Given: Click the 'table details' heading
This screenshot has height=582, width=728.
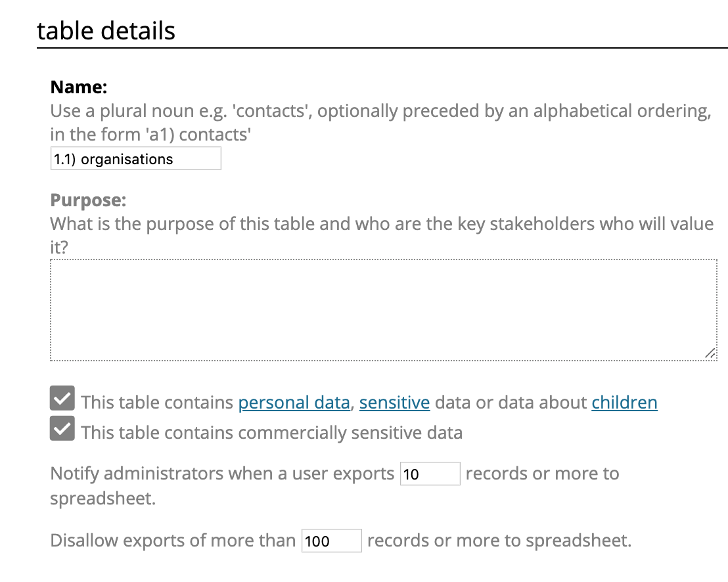Looking at the screenshot, I should [x=106, y=31].
